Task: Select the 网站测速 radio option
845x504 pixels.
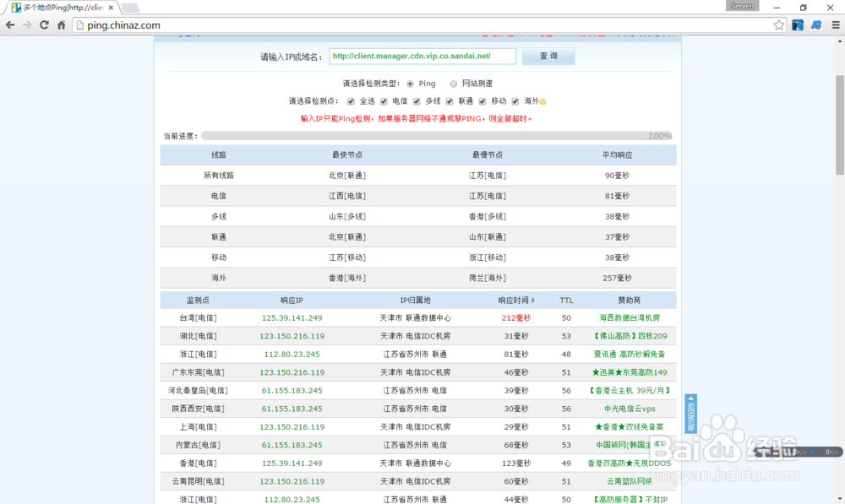Action: [453, 84]
